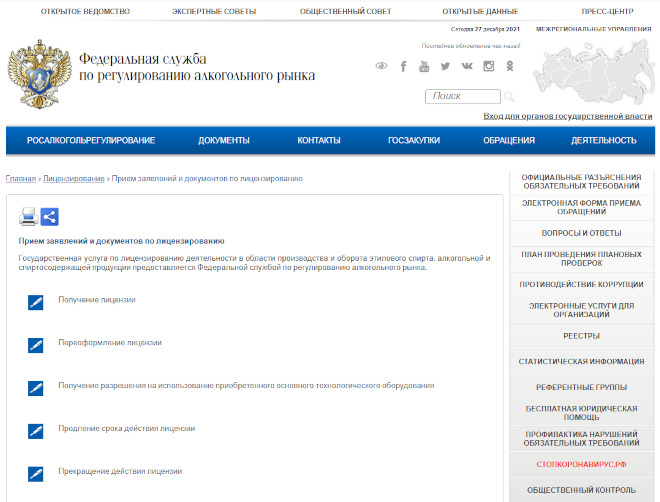
Task: Go to Главная breadcrumb link
Action: (x=21, y=178)
